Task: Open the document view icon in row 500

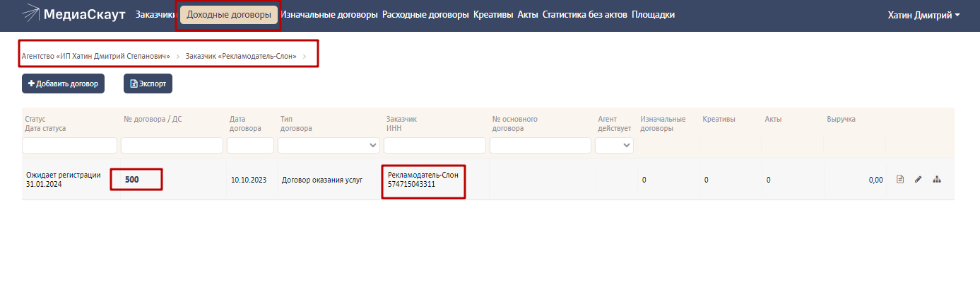Action: click(900, 180)
